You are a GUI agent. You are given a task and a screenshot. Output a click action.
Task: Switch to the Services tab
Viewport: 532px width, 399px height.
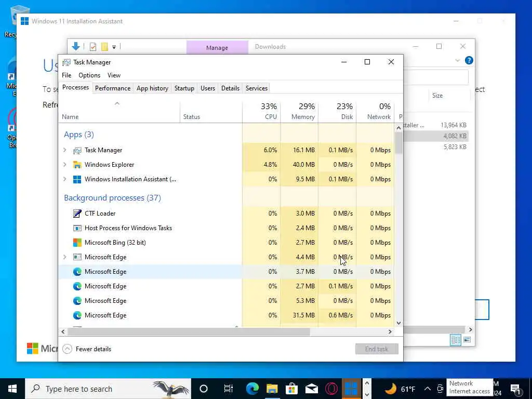point(257,88)
